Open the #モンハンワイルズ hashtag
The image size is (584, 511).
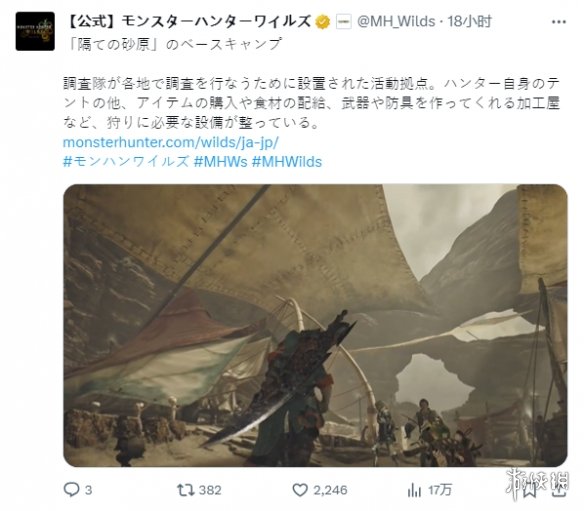(126, 162)
